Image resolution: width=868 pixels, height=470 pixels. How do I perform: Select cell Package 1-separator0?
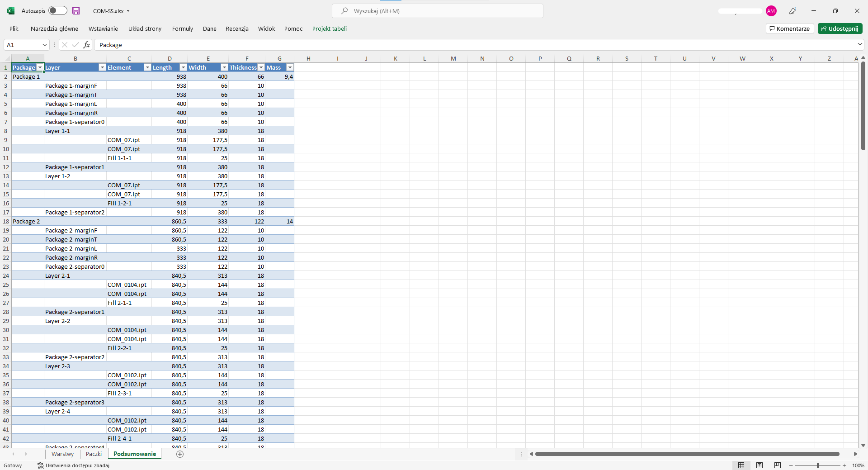(x=75, y=122)
